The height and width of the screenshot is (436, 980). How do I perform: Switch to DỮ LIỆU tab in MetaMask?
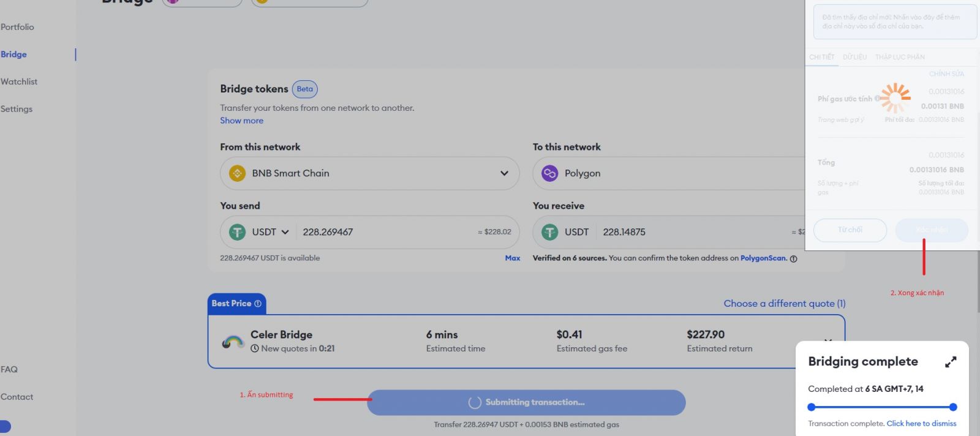coord(854,57)
